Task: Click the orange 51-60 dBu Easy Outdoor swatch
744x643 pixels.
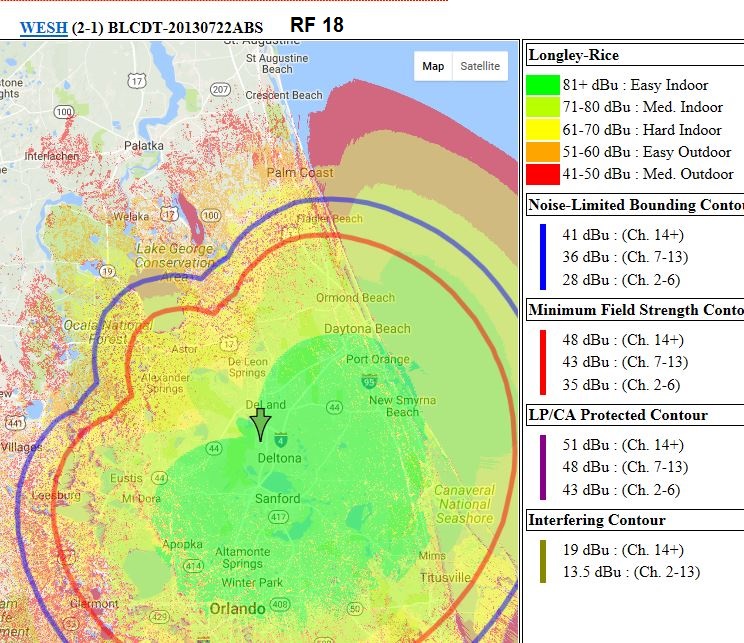Action: (x=542, y=152)
